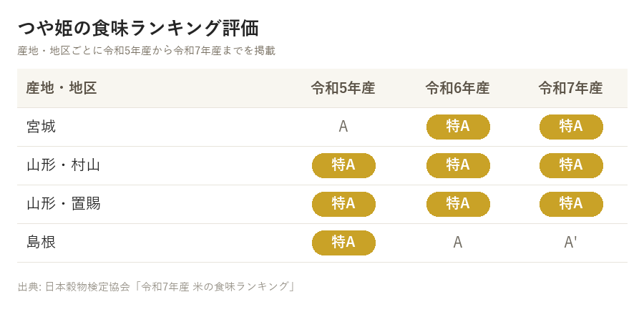Select the 特A badge for 山形・村山 令和5年産
644x312 pixels.
coord(343,165)
